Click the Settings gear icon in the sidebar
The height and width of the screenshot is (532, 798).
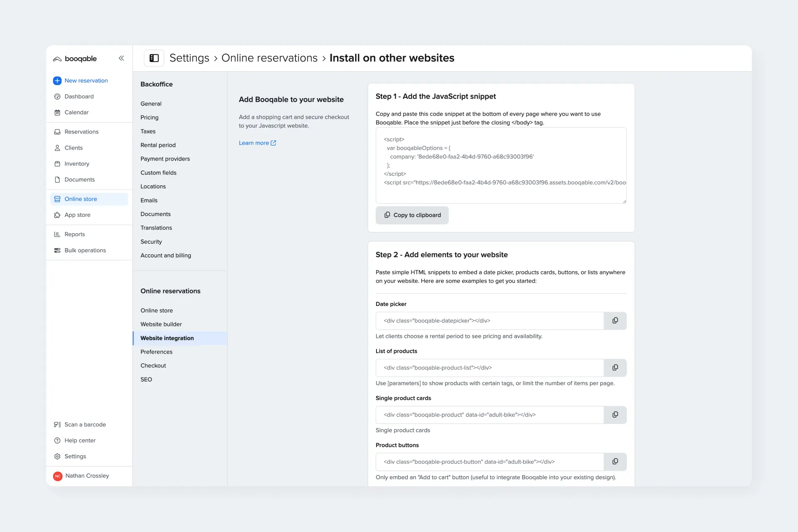click(x=57, y=456)
